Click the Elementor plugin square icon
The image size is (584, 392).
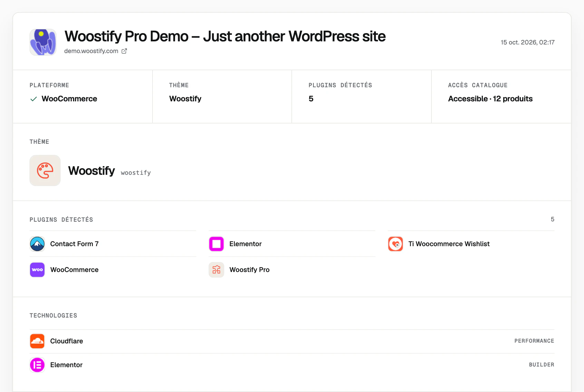pyautogui.click(x=216, y=244)
